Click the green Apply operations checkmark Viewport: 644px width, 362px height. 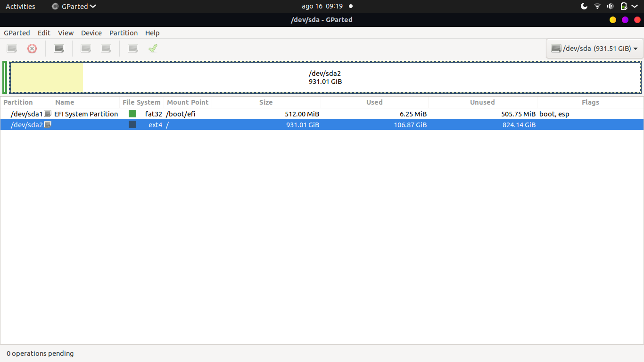coord(153,48)
